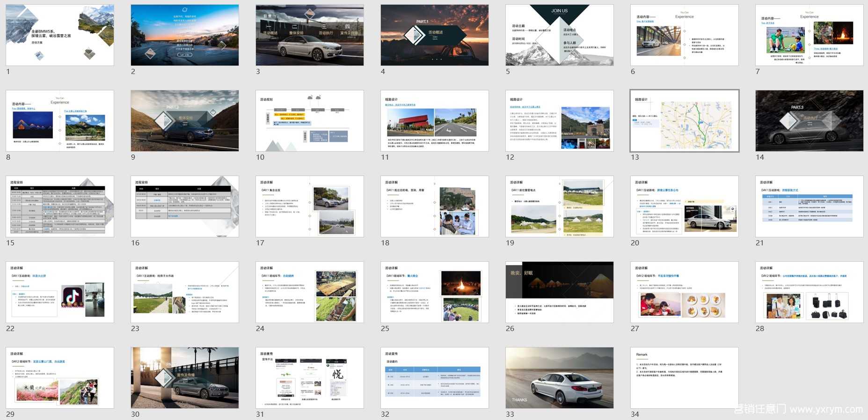Select slide 30, the PART.4 section divider
Screen dimensions: 868x420
[x=185, y=378]
